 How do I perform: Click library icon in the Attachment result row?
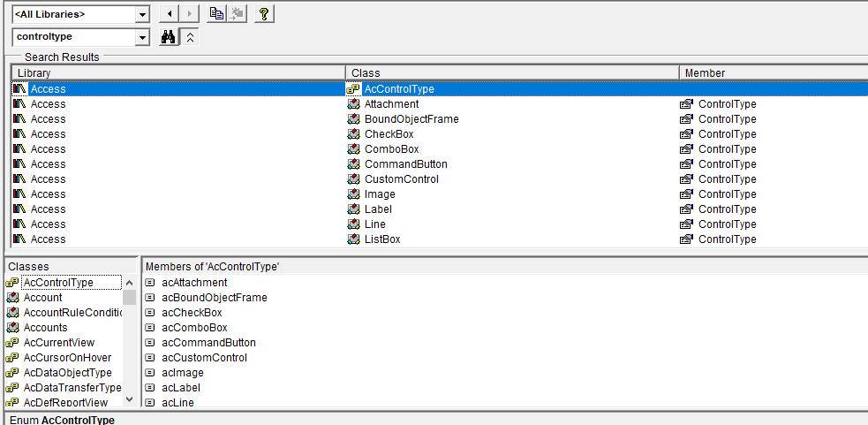pos(20,104)
